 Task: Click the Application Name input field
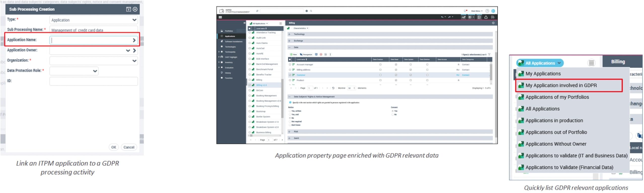(x=91, y=40)
